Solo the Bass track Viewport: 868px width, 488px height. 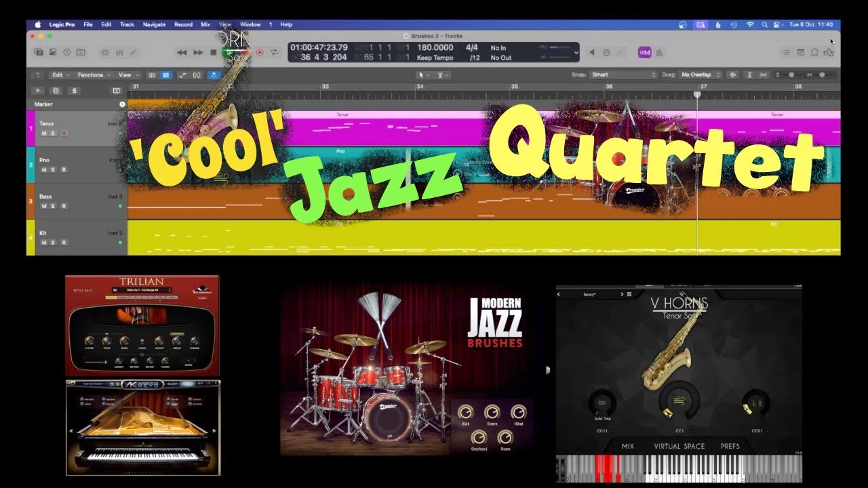54,206
